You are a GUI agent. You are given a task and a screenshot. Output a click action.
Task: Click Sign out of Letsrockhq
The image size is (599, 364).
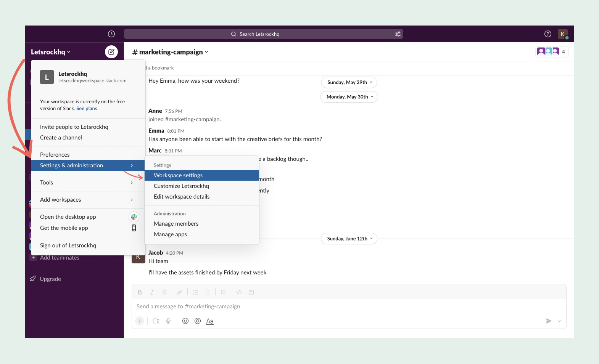point(68,245)
